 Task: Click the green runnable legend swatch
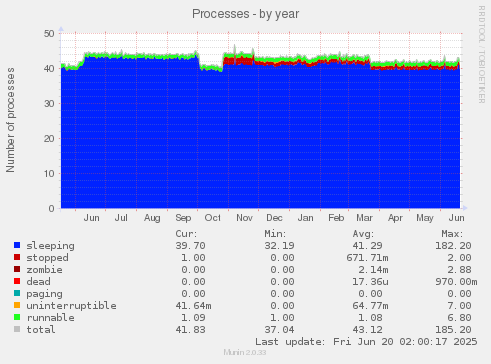pos(17,317)
